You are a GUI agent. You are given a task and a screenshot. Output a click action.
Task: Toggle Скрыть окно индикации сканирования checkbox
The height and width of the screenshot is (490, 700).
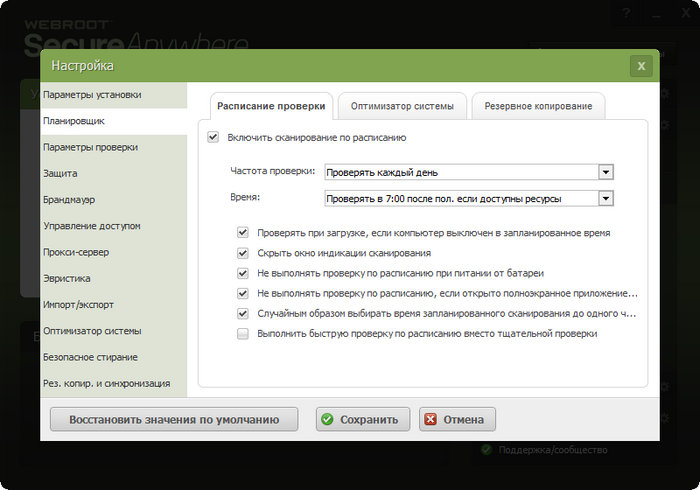[x=243, y=253]
